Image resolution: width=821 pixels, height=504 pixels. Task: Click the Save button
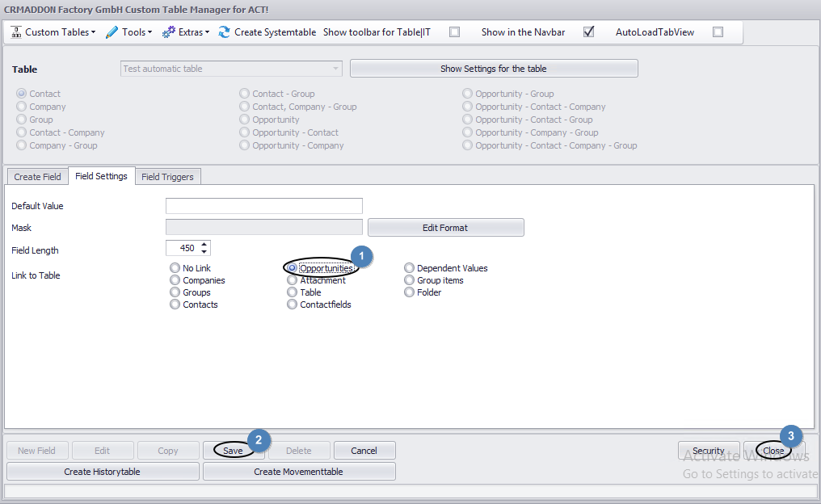pyautogui.click(x=233, y=450)
